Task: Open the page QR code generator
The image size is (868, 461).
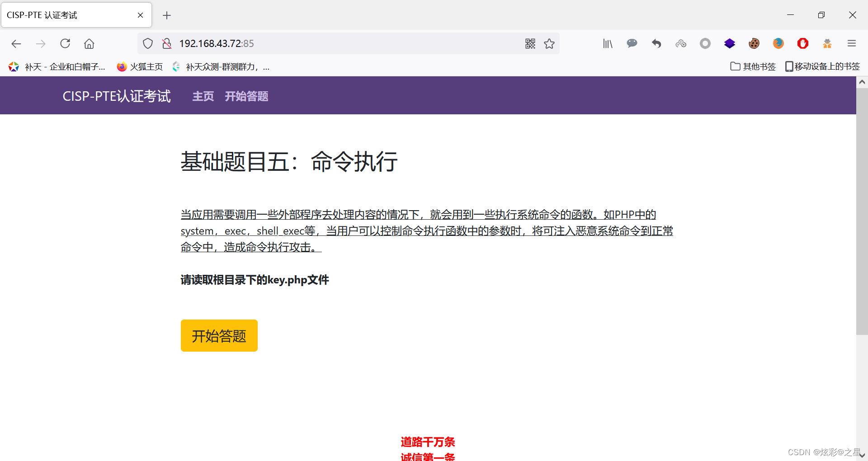Action: tap(530, 43)
